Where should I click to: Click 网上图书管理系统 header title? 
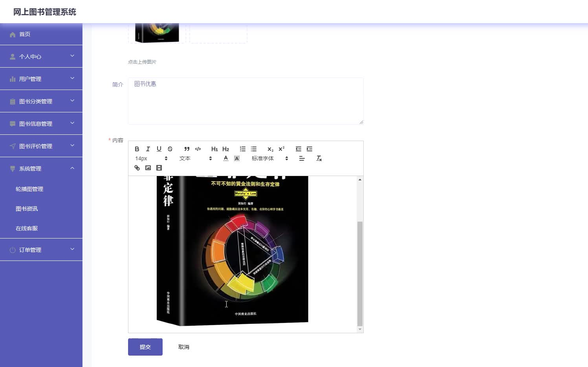click(45, 12)
